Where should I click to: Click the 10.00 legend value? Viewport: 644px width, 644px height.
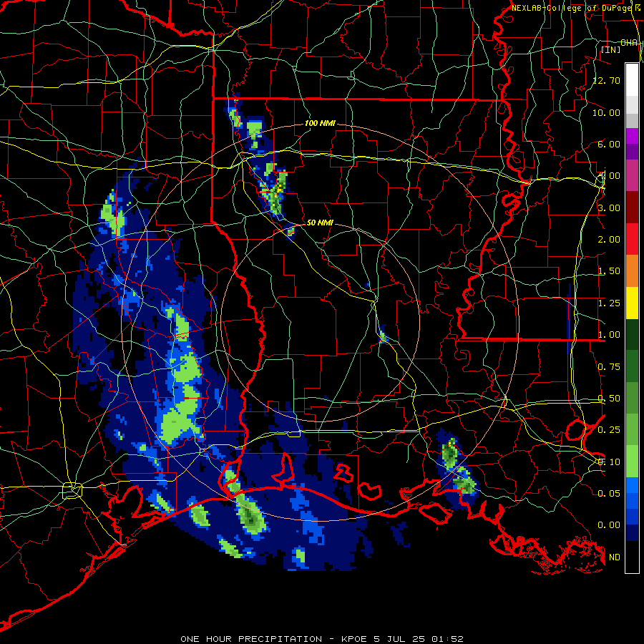coord(607,112)
